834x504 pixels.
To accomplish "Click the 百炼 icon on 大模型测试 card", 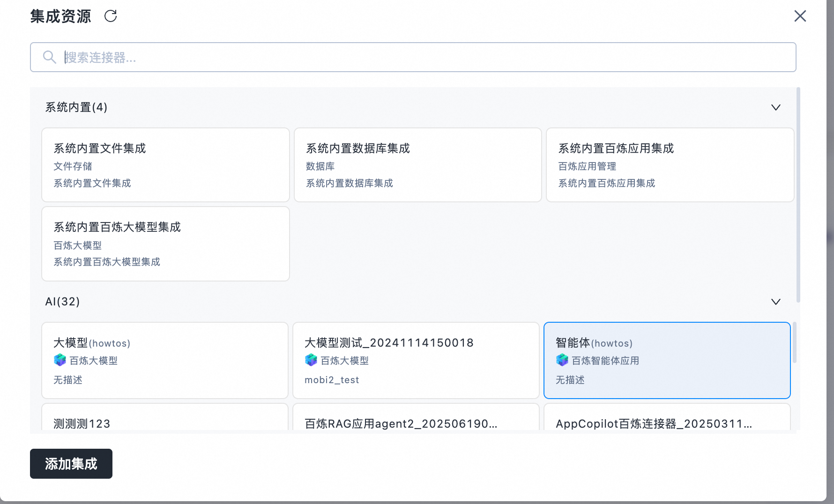I will point(311,360).
